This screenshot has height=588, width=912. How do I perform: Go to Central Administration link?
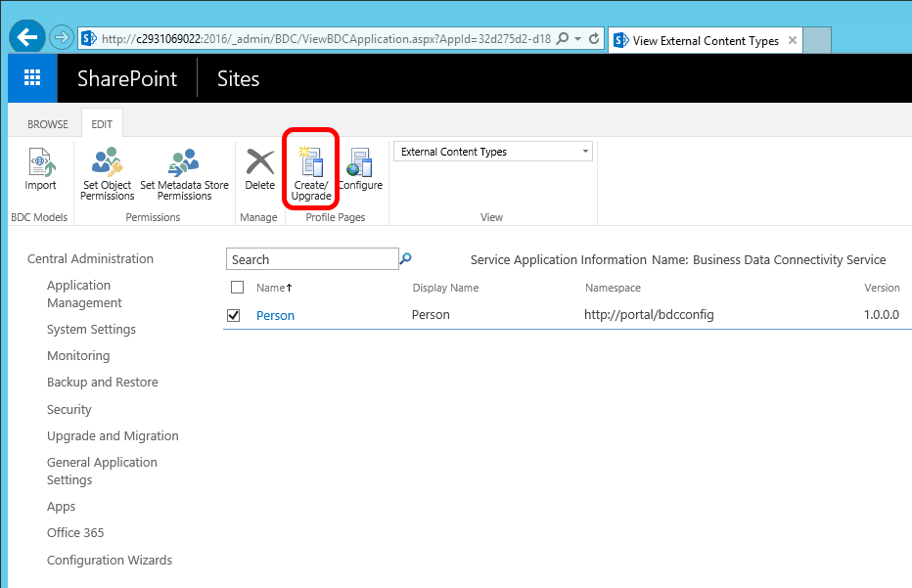click(90, 259)
